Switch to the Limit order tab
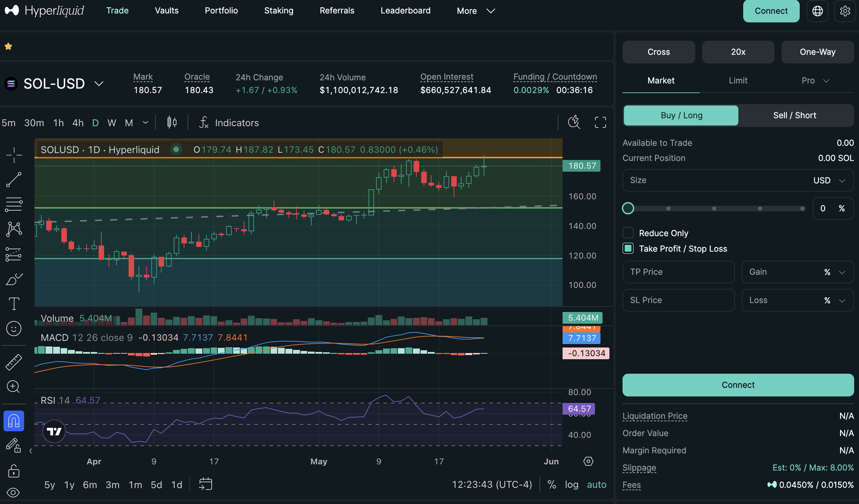This screenshot has height=504, width=859. (x=738, y=81)
